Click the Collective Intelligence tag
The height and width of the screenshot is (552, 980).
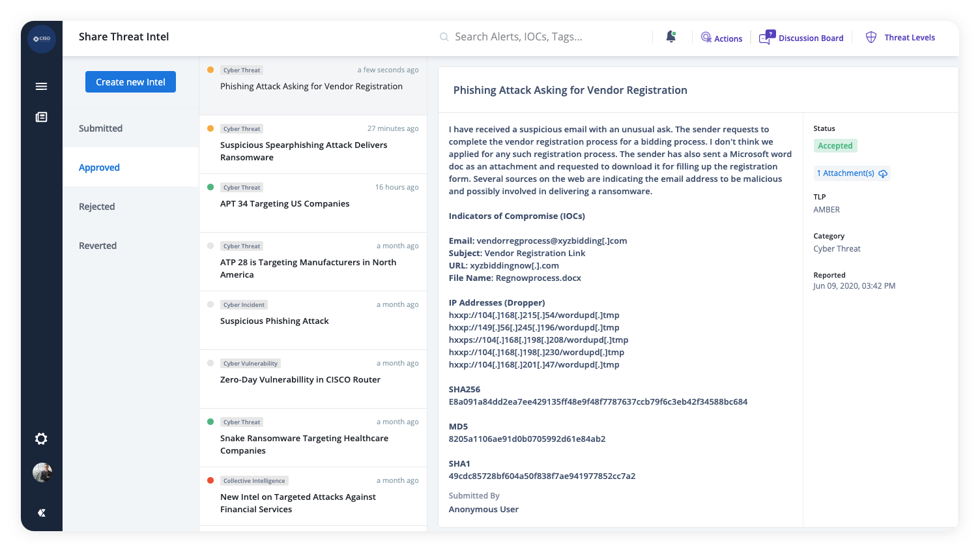(x=254, y=481)
